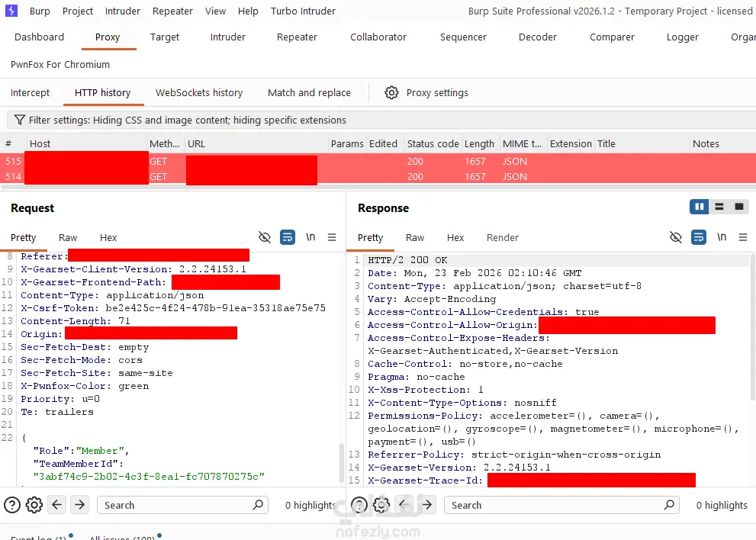The height and width of the screenshot is (540, 756).
Task: Toggle word wrap icon in Response pane
Action: [x=699, y=237]
